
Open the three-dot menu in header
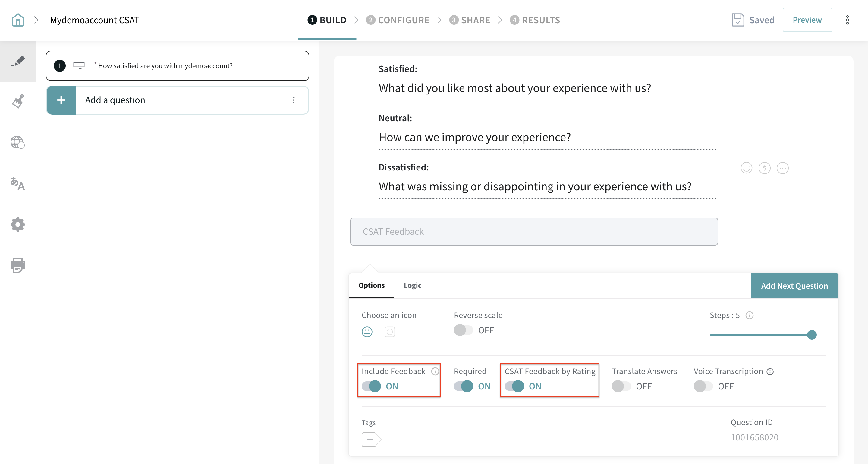coord(847,20)
